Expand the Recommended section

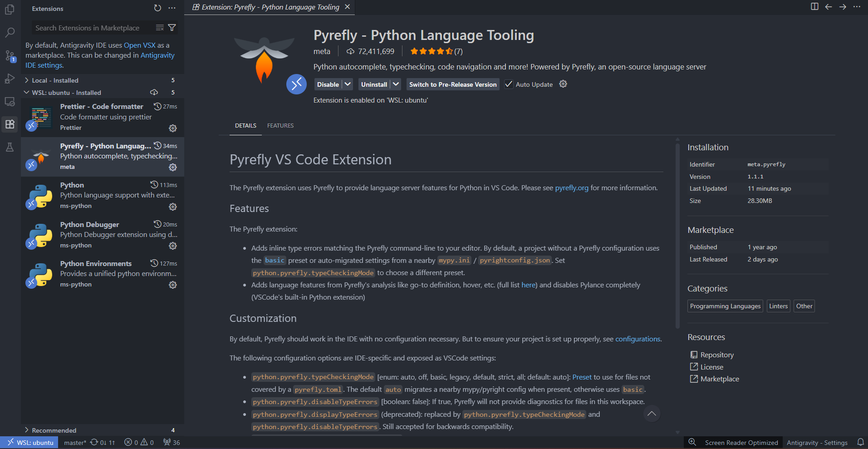pyautogui.click(x=103, y=430)
